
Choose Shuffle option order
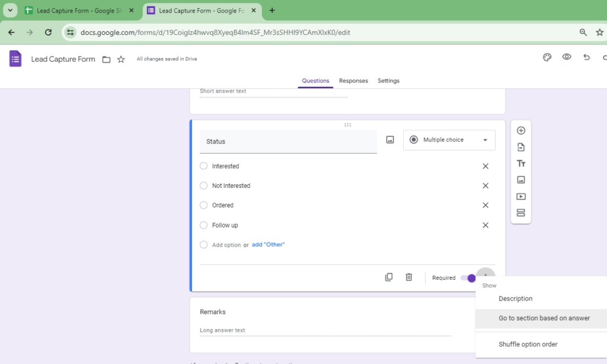pos(541,344)
